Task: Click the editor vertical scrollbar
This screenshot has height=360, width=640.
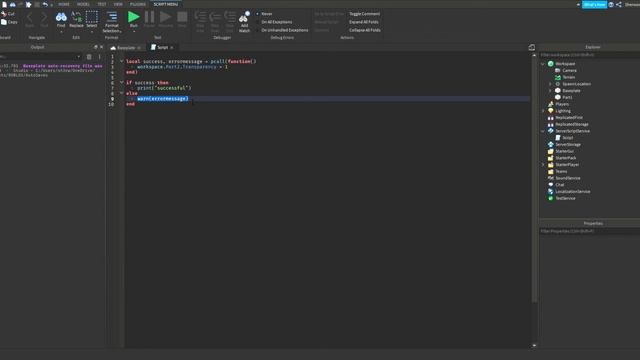Action: 534,180
